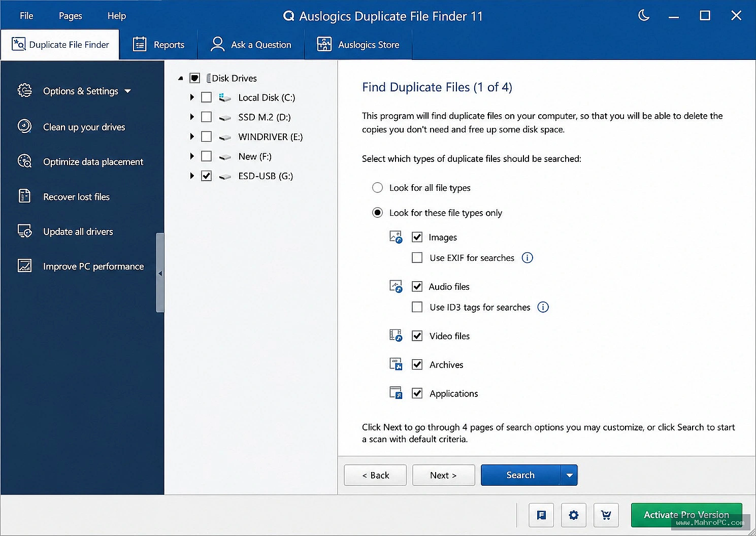
Task: Open Options & Settings dropdown arrow
Action: (128, 91)
